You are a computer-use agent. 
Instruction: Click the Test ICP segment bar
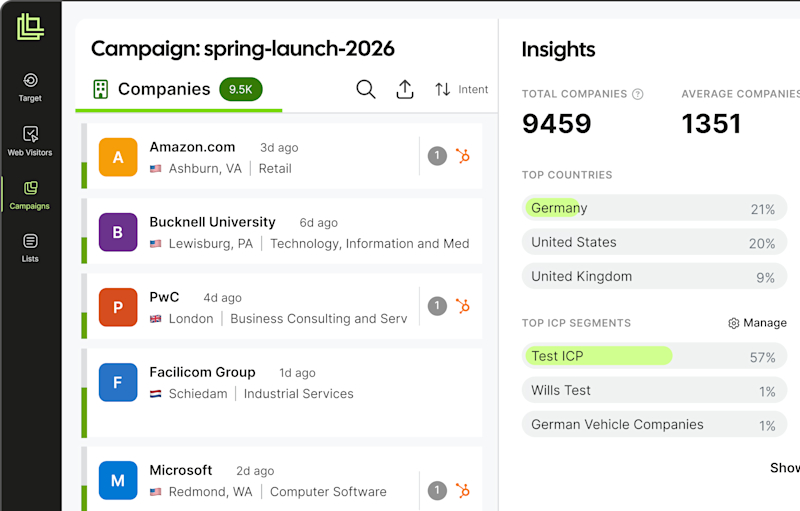pyautogui.click(x=654, y=356)
